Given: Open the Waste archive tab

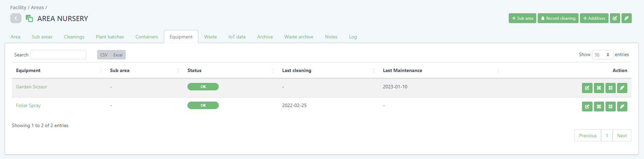Looking at the screenshot, I should coord(298,37).
